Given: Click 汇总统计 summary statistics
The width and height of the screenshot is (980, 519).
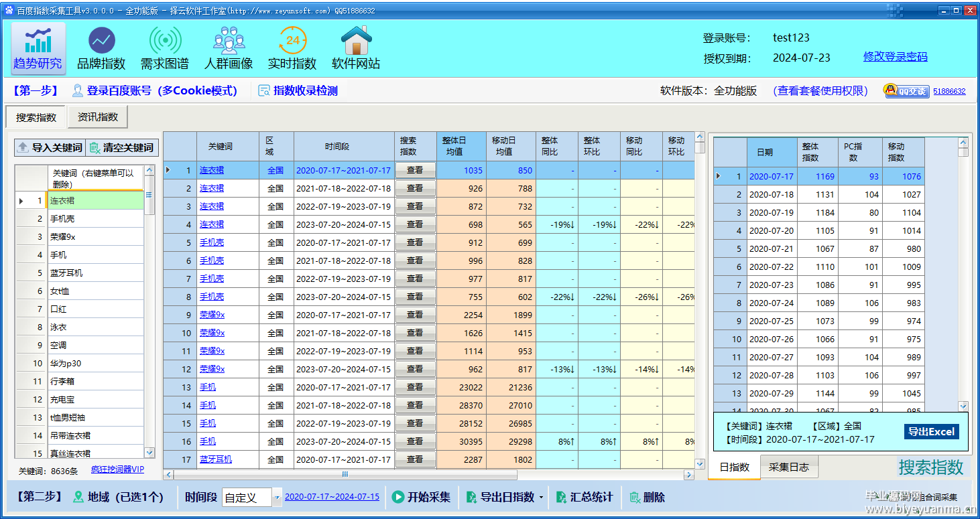Looking at the screenshot, I should pos(585,497).
